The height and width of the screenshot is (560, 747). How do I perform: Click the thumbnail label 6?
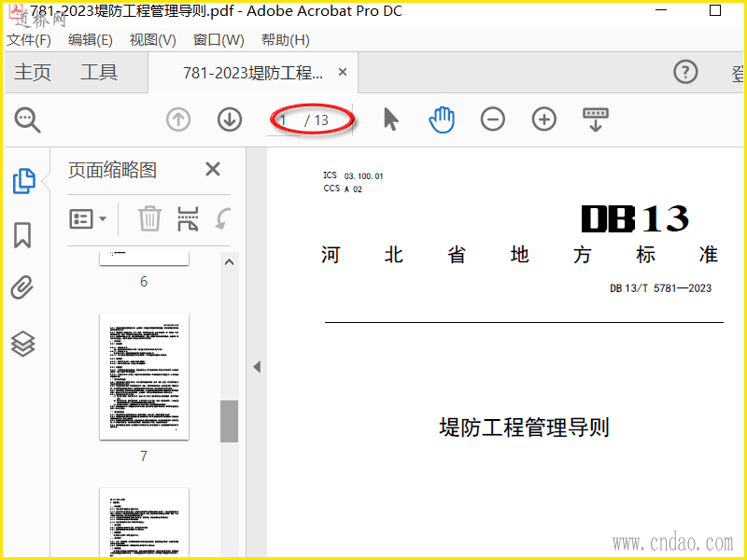[144, 282]
